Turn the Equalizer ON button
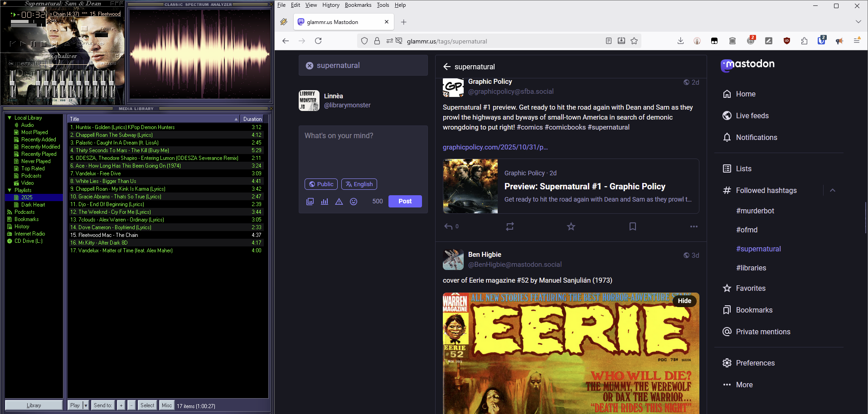 tap(11, 64)
